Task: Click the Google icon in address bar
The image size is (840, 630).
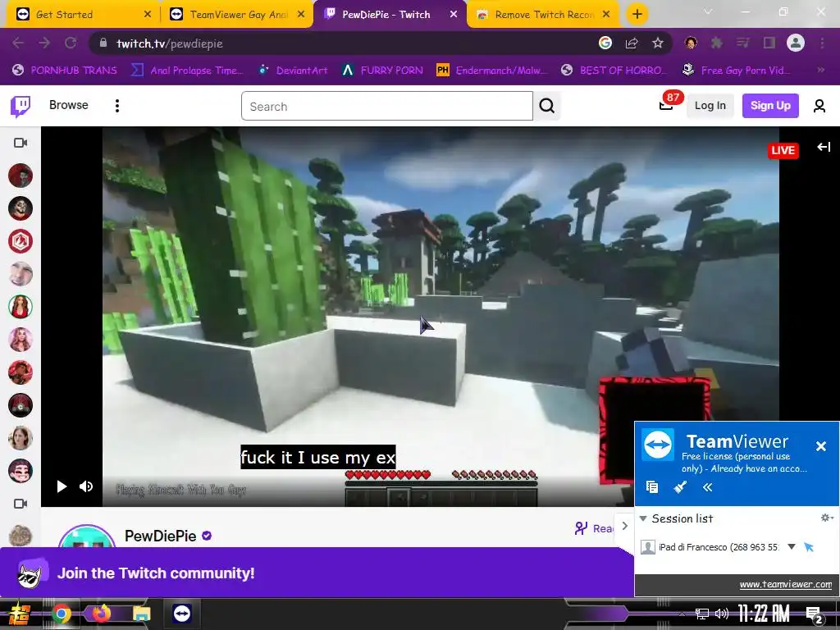Action: click(x=605, y=43)
